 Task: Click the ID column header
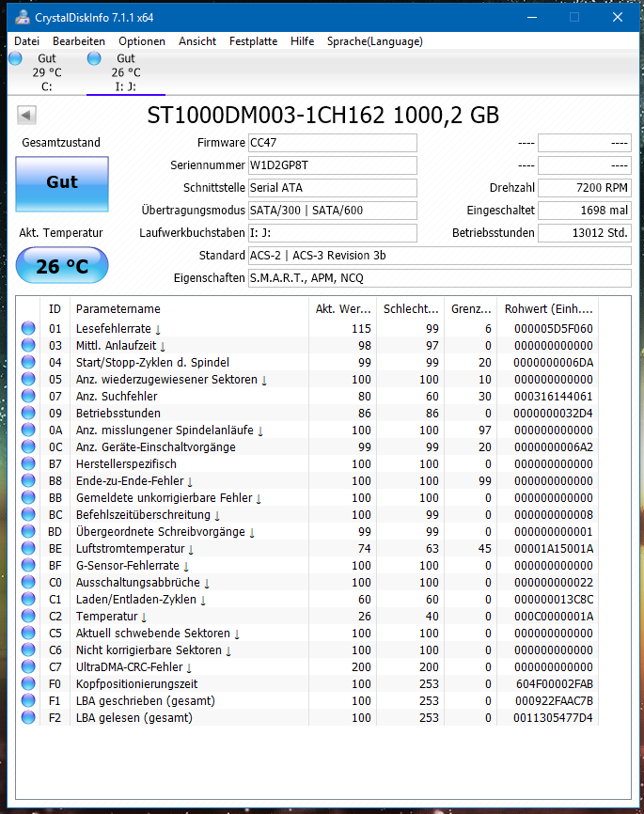point(55,309)
